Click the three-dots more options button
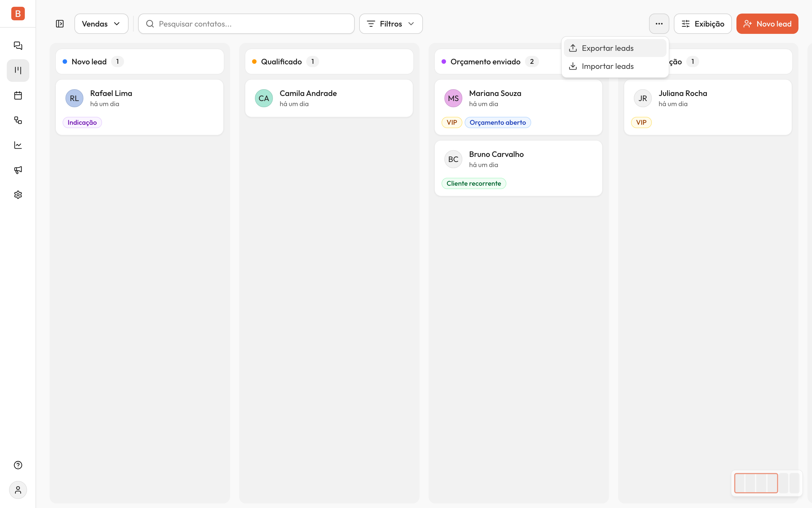The height and width of the screenshot is (508, 812). point(659,24)
